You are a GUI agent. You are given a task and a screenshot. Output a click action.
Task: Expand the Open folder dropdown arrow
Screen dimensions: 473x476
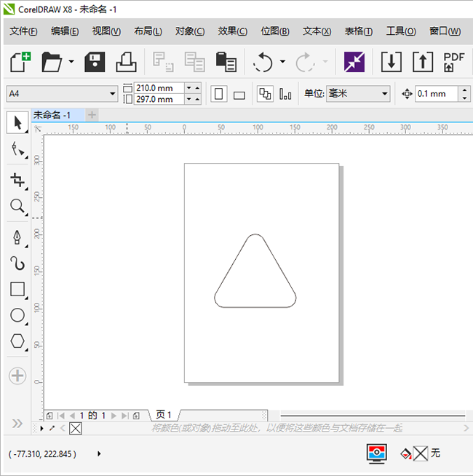[71, 63]
